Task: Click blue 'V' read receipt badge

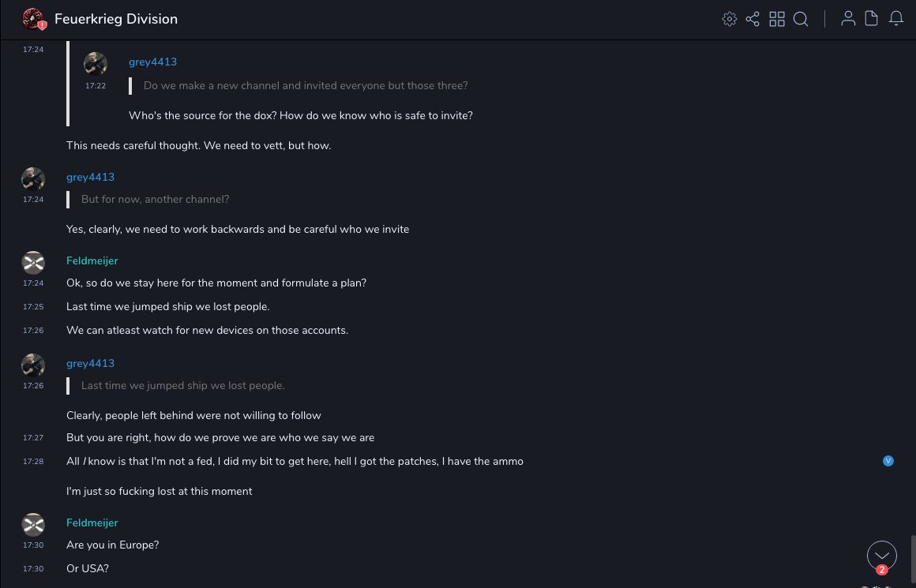Action: (888, 461)
